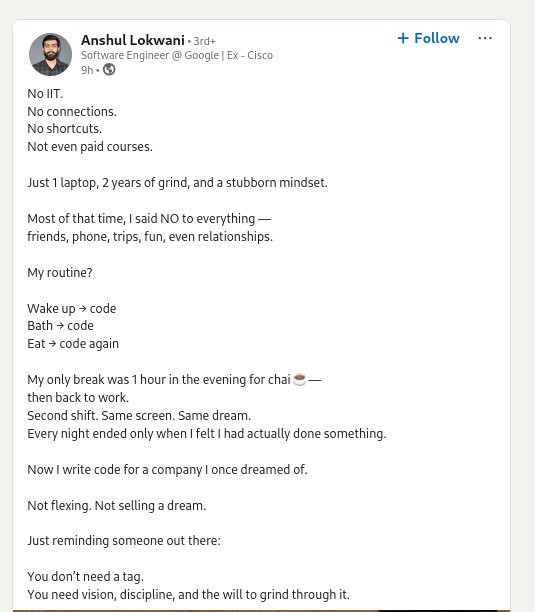The height and width of the screenshot is (612, 535).
Task: Open the three-dot post options menu
Action: click(x=485, y=38)
